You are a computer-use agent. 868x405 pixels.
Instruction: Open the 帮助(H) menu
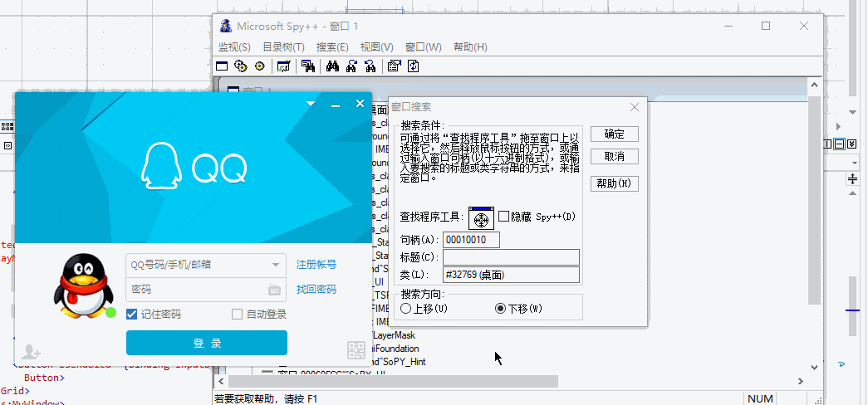coord(470,47)
